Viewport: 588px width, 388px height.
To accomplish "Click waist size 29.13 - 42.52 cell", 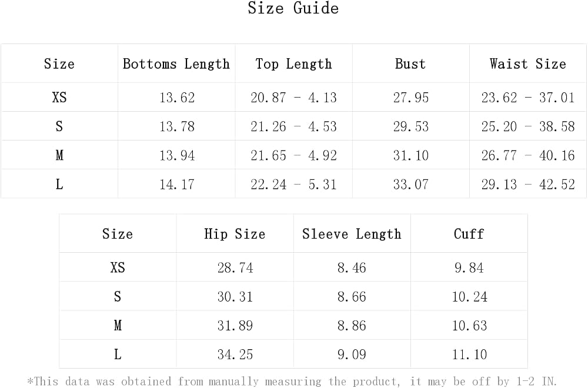I will coord(528,184).
